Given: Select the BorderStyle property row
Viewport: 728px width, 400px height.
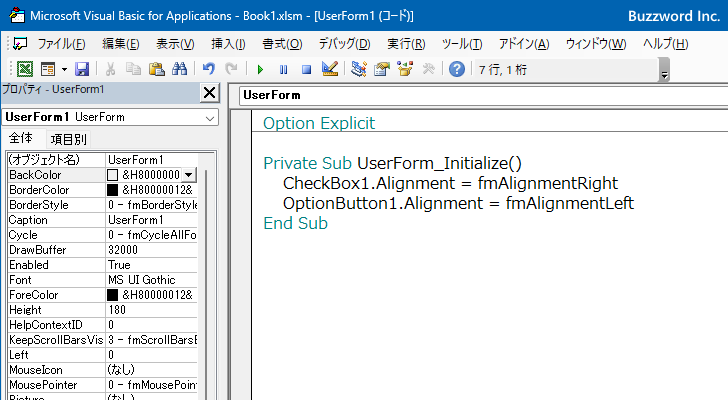Looking at the screenshot, I should (103, 205).
